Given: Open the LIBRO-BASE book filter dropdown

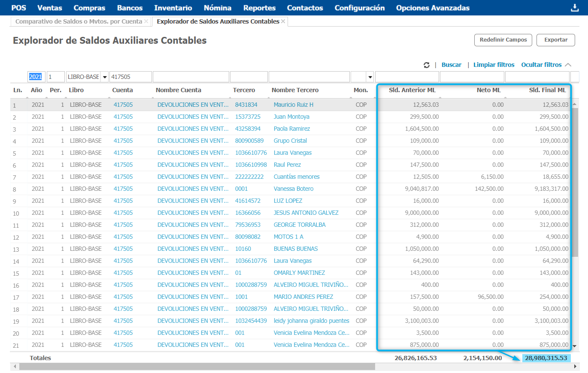Looking at the screenshot, I should point(105,77).
